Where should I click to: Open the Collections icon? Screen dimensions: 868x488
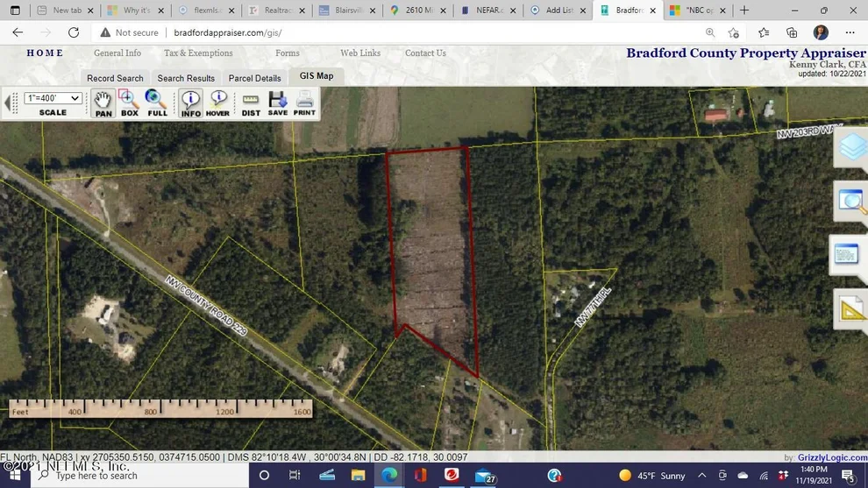coord(792,32)
